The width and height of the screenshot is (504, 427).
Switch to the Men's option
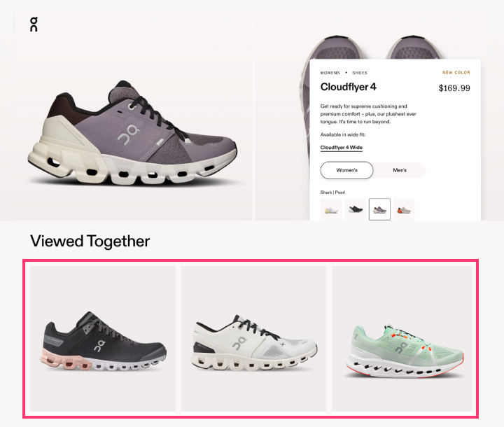pos(400,170)
